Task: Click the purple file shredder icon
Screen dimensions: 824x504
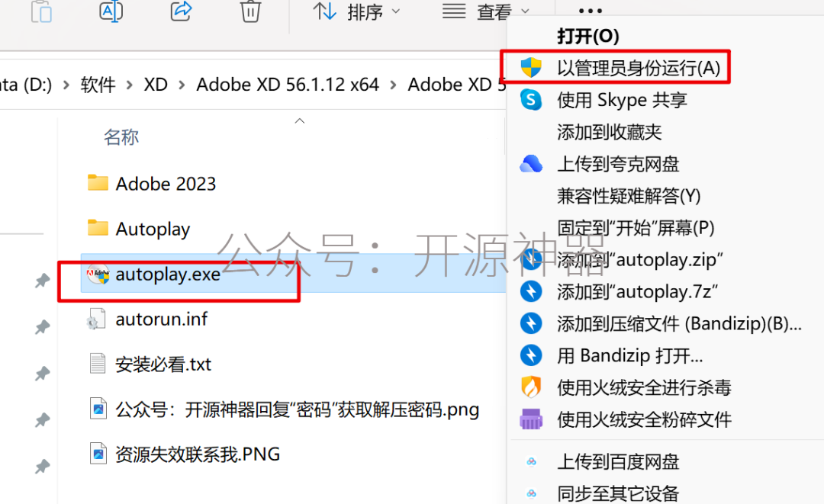Action: [531, 419]
